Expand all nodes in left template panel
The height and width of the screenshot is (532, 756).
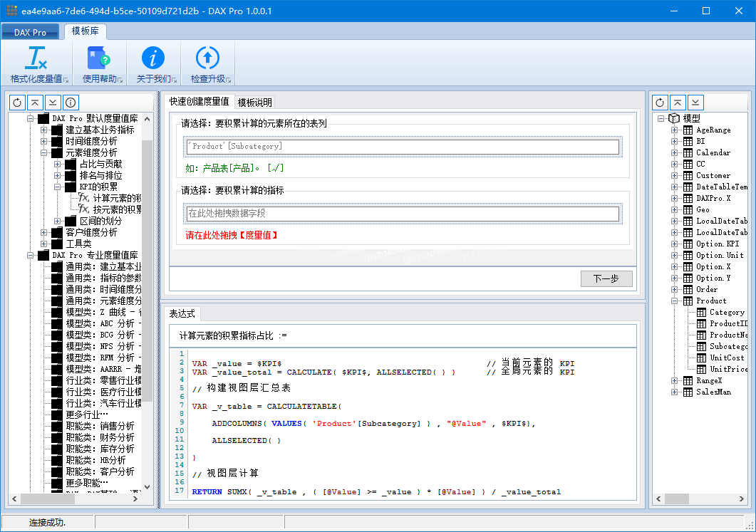coord(53,103)
